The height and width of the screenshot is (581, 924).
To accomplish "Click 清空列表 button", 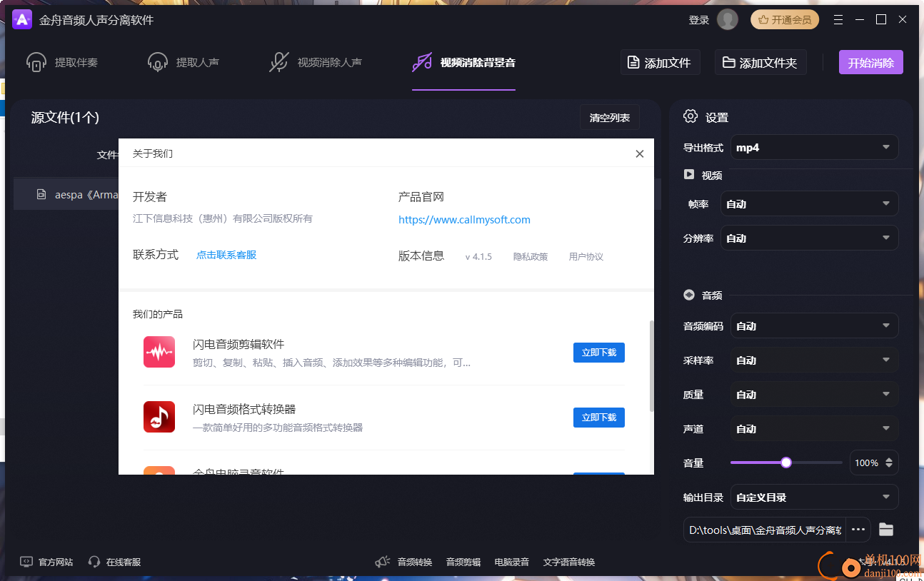I will coord(610,118).
